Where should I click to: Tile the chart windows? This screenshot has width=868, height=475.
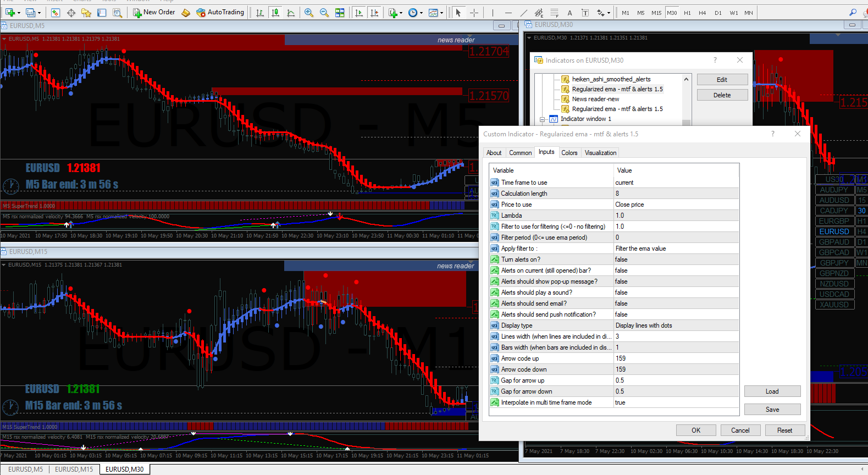340,13
